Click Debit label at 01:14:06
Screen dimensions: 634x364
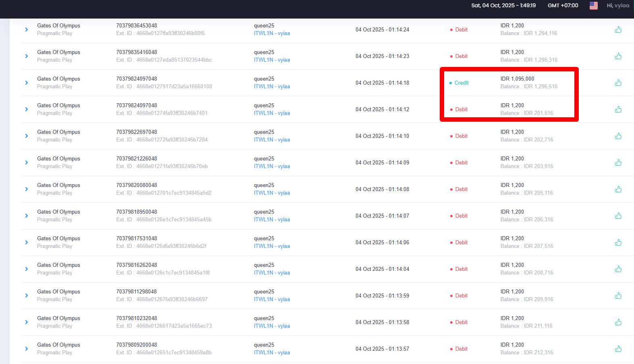point(461,242)
